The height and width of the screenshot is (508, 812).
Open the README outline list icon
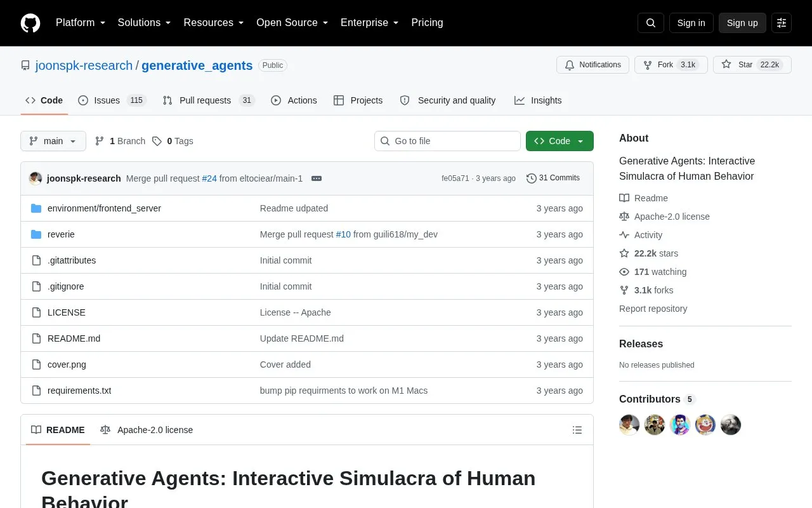(x=577, y=430)
